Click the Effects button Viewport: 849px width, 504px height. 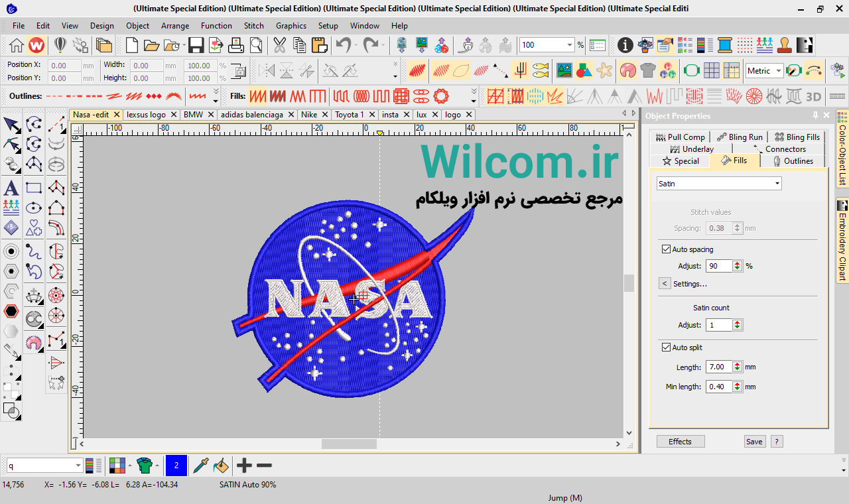[681, 442]
